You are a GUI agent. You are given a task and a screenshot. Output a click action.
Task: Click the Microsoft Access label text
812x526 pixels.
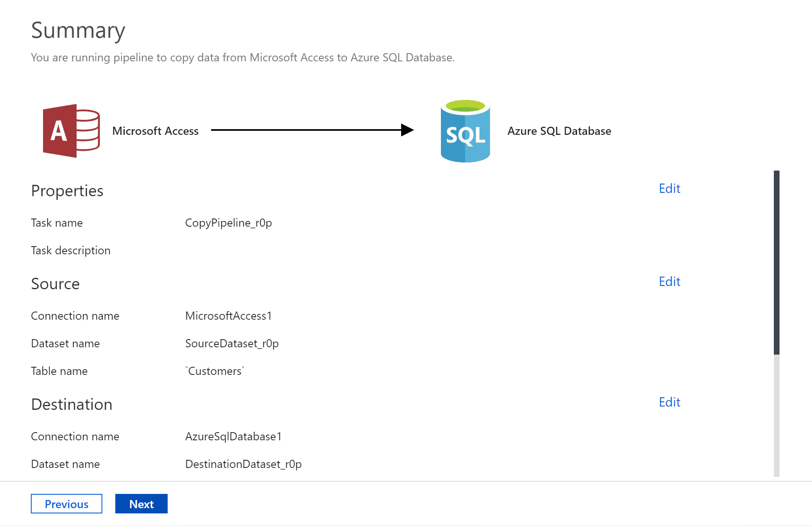tap(155, 131)
